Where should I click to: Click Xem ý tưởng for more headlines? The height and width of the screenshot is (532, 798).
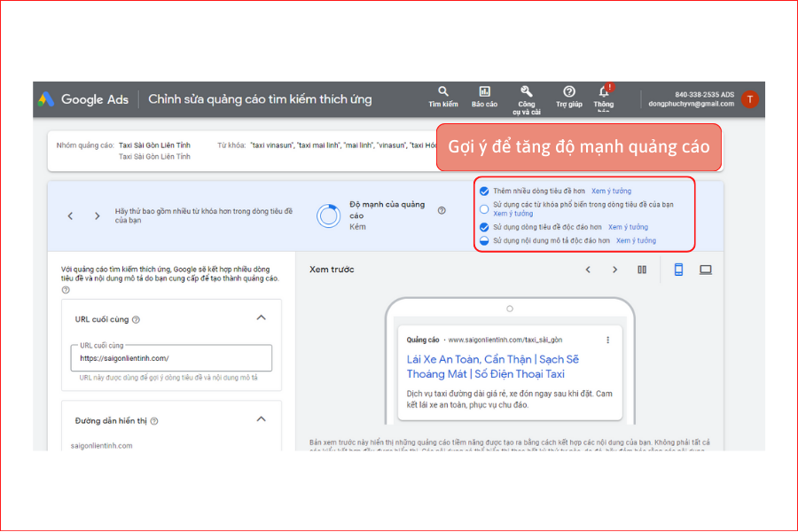coord(611,191)
